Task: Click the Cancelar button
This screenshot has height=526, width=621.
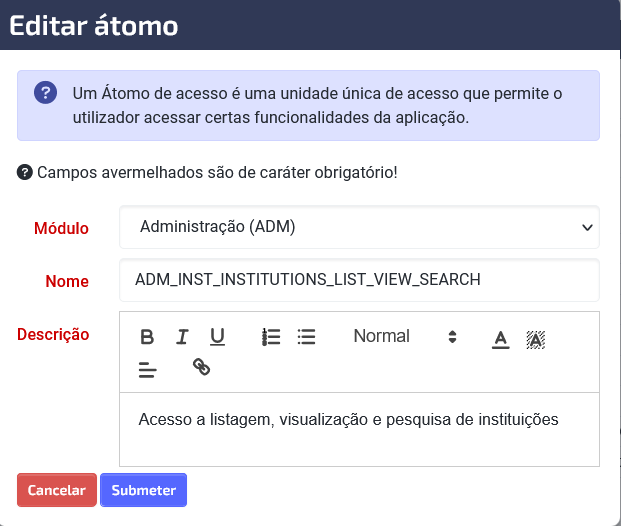Action: 57,490
